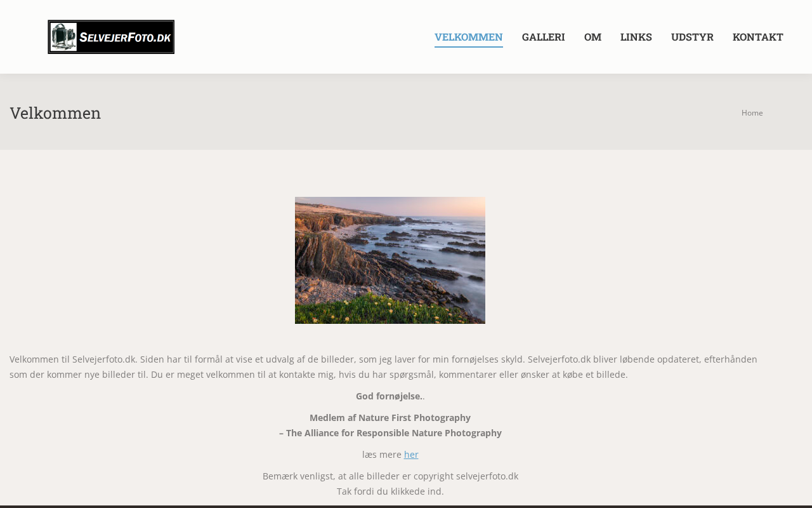The width and height of the screenshot is (812, 508).
Task: Click the 'læs mere' text
Action: click(x=382, y=455)
